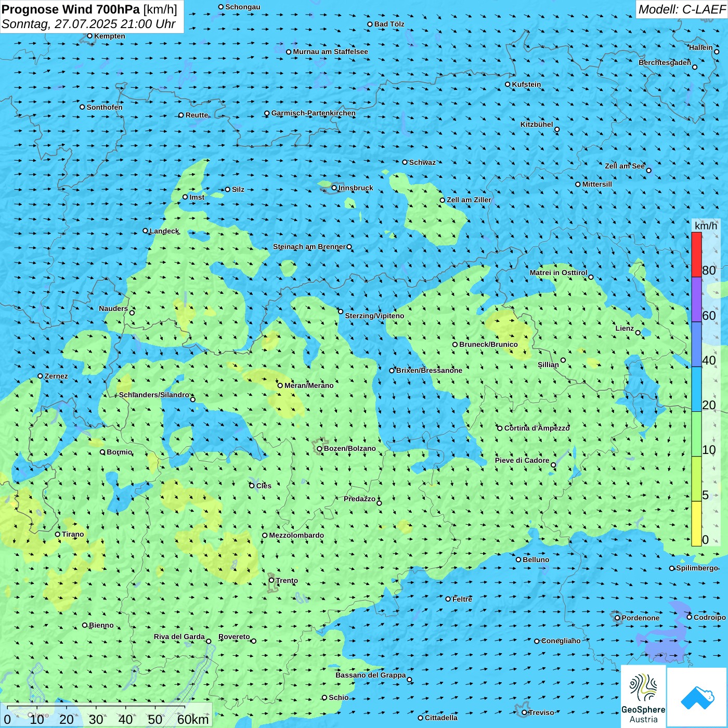Select the Kempten location marker
The width and height of the screenshot is (728, 728).
pyautogui.click(x=89, y=36)
